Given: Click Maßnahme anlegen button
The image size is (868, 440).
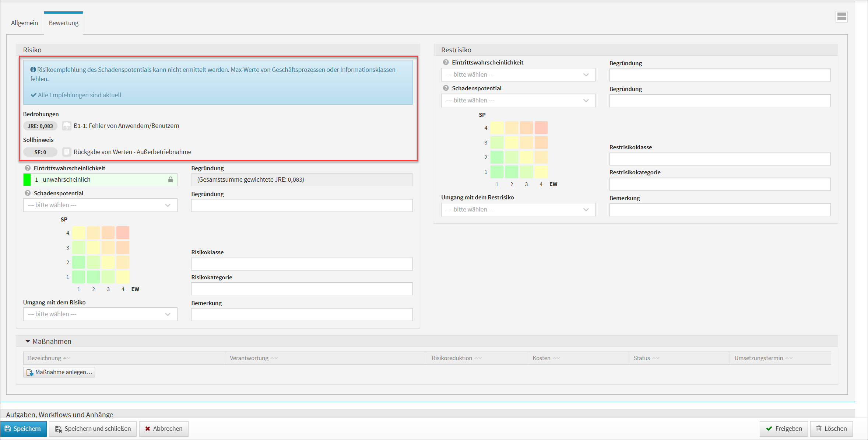Looking at the screenshot, I should (x=59, y=372).
